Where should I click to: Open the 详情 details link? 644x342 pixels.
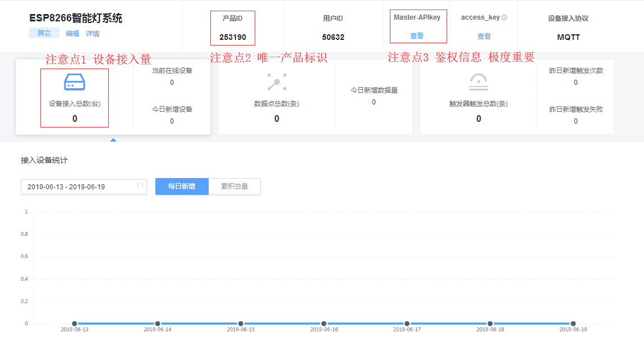coord(93,33)
